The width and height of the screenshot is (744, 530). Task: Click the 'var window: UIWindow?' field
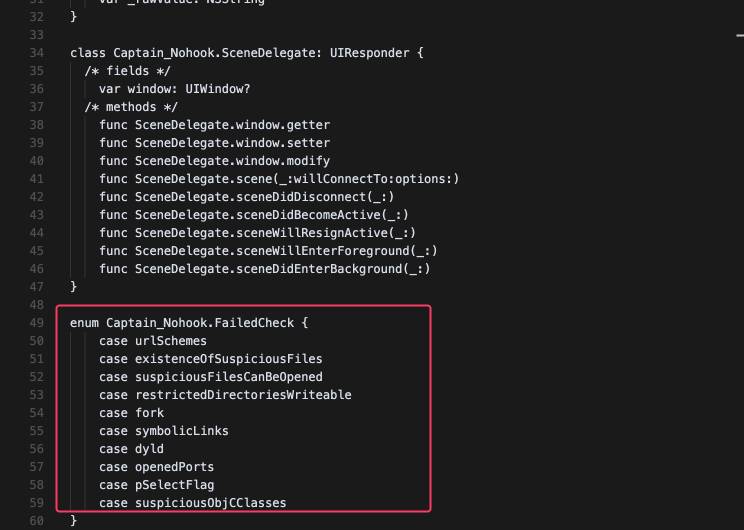click(174, 89)
